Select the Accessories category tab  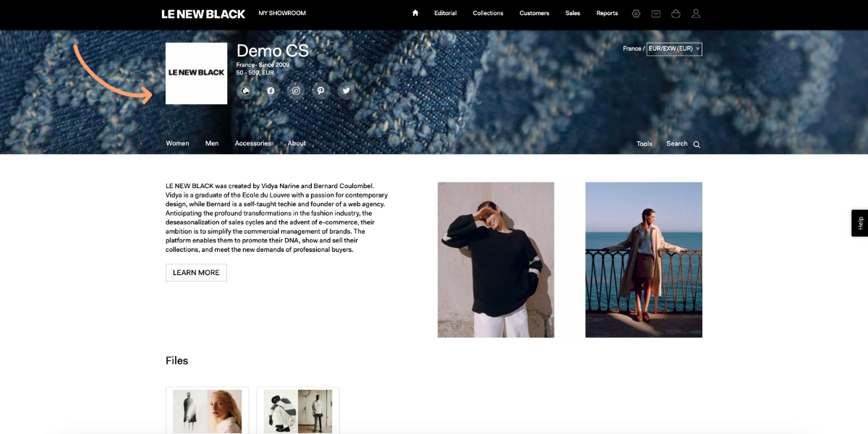tap(253, 143)
